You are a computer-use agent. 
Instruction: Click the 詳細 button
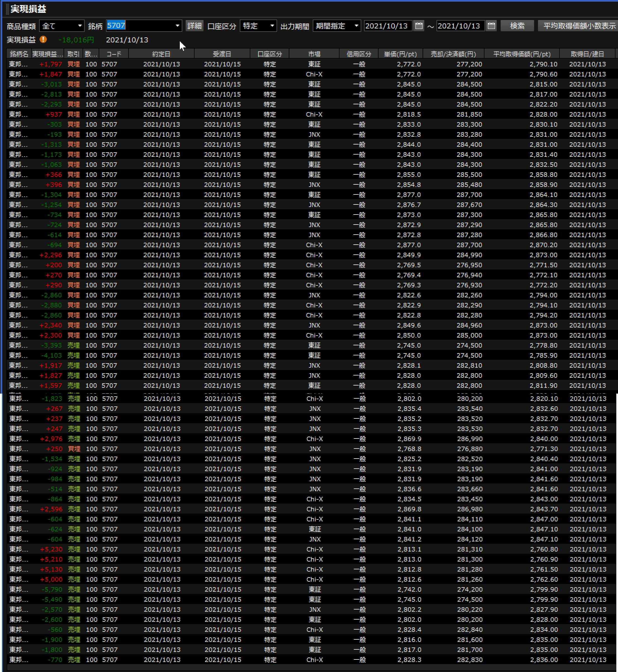click(194, 26)
